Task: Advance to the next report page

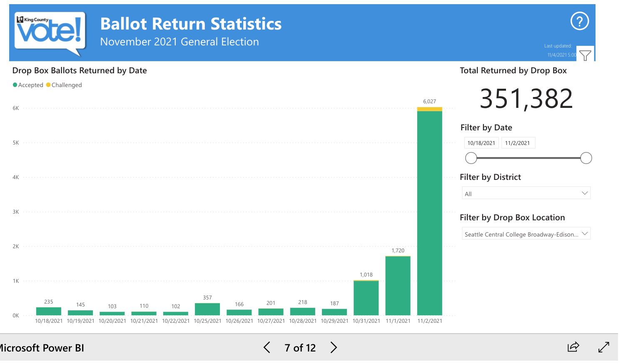Action: (x=334, y=347)
